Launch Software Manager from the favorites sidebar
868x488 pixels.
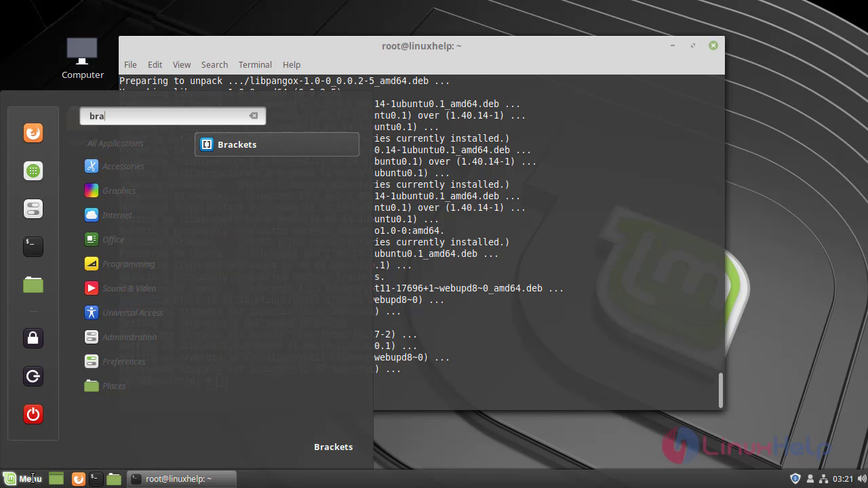pyautogui.click(x=33, y=171)
